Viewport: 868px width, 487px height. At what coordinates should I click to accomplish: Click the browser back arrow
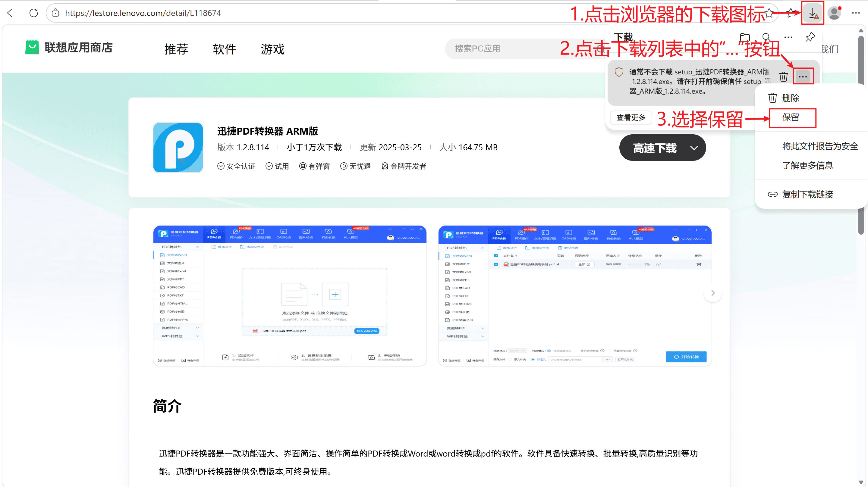(x=12, y=13)
